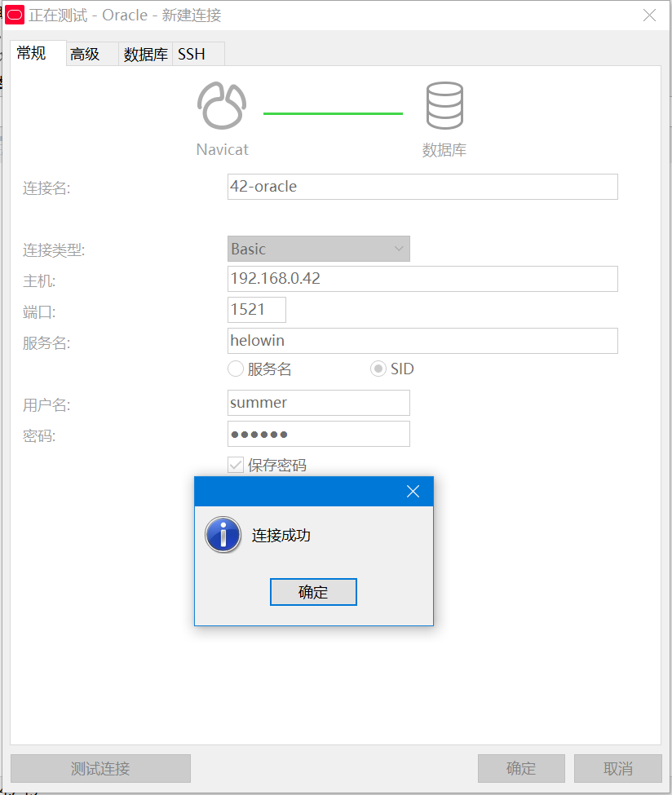Click the Navicat logo icon
Viewport: 672px width, 795px height.
coord(222,105)
